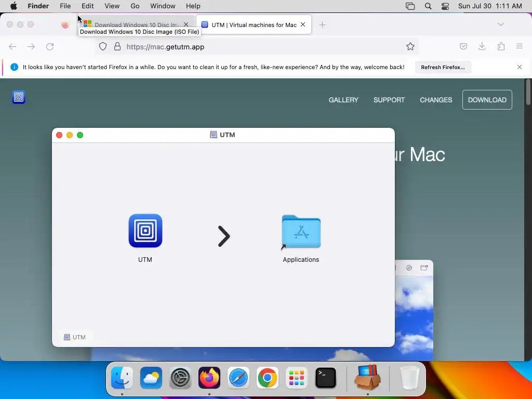The width and height of the screenshot is (532, 399).
Task: Open Firefox from the Dock
Action: pos(209,378)
